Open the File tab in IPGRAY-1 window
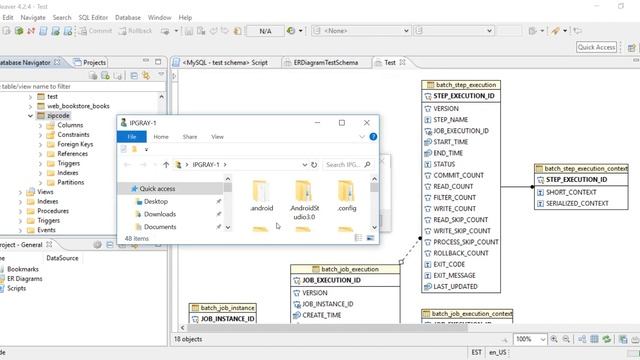 131,137
